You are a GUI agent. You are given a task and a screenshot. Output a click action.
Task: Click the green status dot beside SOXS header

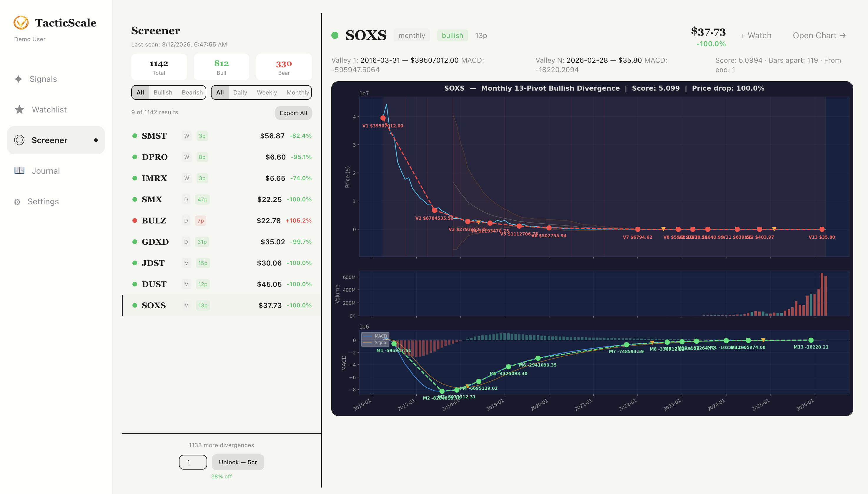[335, 35]
